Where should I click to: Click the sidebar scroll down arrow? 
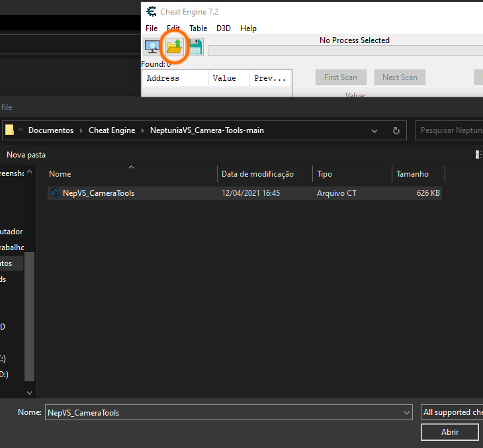29,392
